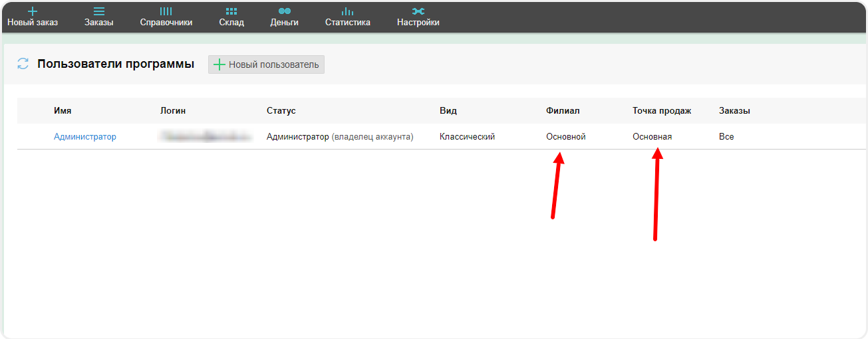Open the Администратор user link
The image size is (868, 339).
84,137
